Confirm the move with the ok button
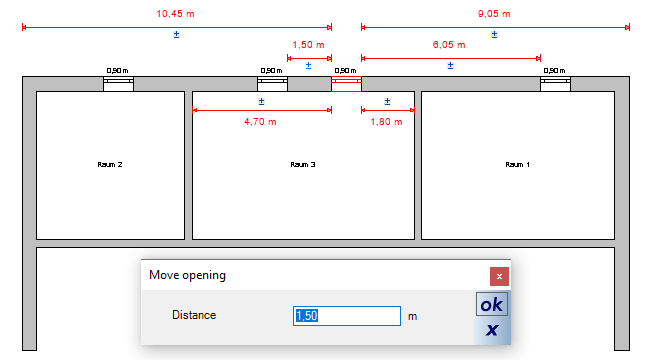This screenshot has width=650, height=360. pos(492,304)
